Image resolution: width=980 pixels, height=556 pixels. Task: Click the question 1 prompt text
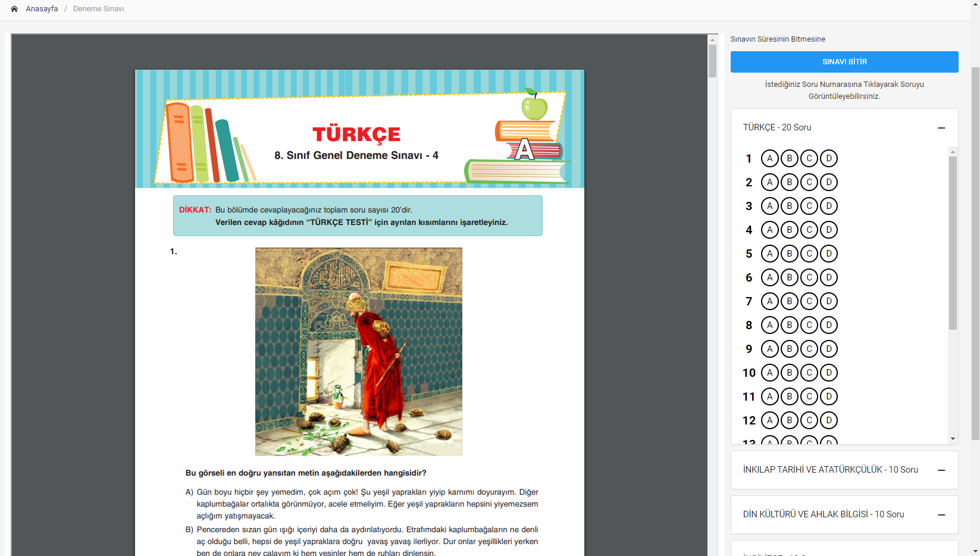coord(306,473)
